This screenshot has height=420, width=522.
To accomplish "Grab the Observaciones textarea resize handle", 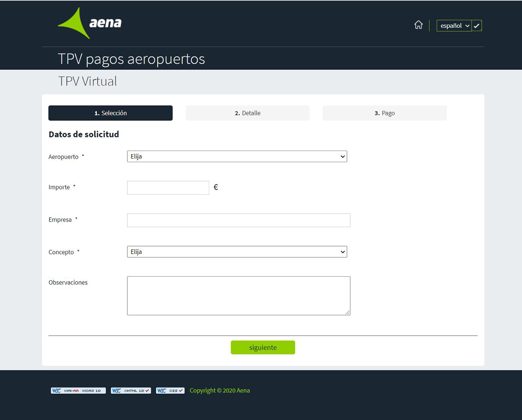I will tap(348, 312).
